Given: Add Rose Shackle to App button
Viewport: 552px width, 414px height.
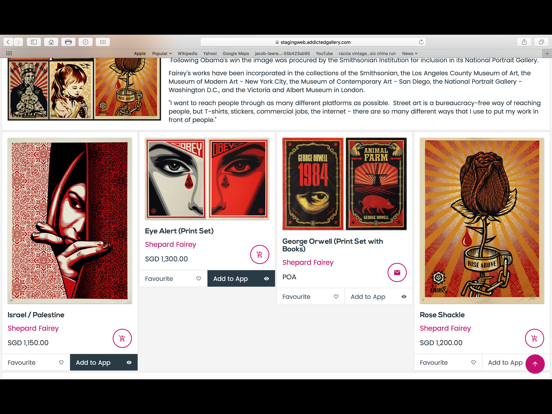Looking at the screenshot, I should coord(505,362).
